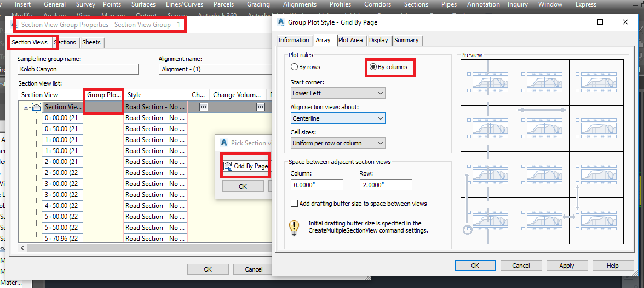Click OK in Pick Section dialog
This screenshot has width=644, height=288.
(243, 187)
